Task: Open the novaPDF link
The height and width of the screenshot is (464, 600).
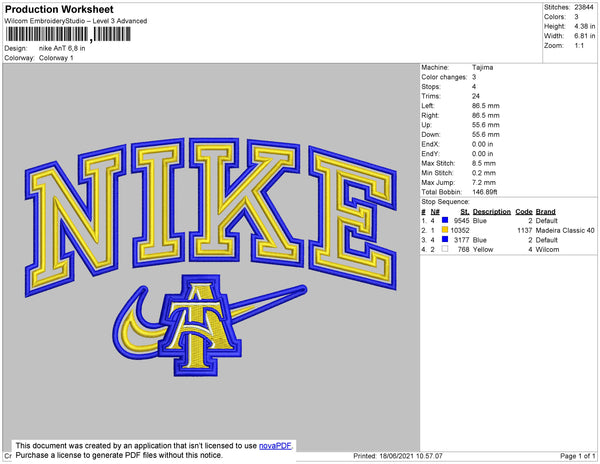Action: pyautogui.click(x=275, y=446)
